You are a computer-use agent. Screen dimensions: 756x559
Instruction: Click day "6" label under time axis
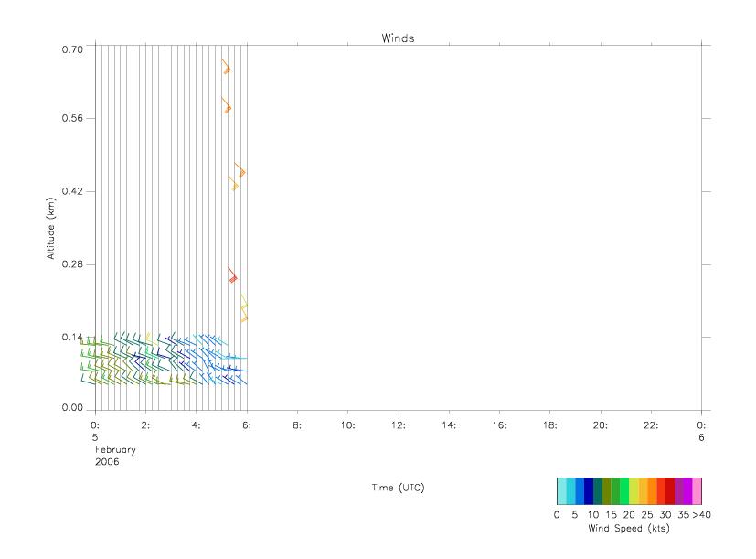coord(701,437)
